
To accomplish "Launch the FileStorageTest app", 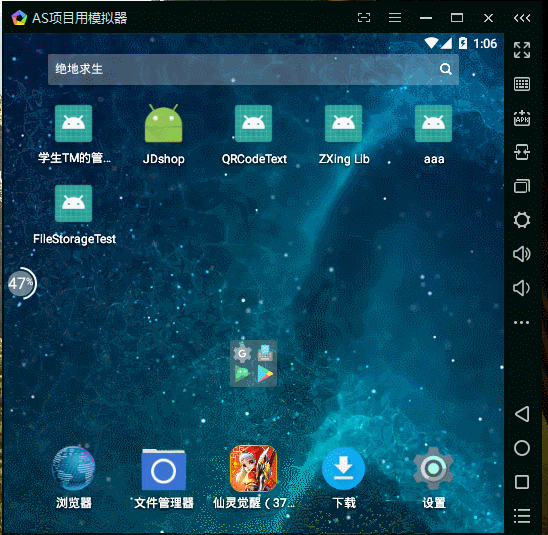I will [x=73, y=203].
